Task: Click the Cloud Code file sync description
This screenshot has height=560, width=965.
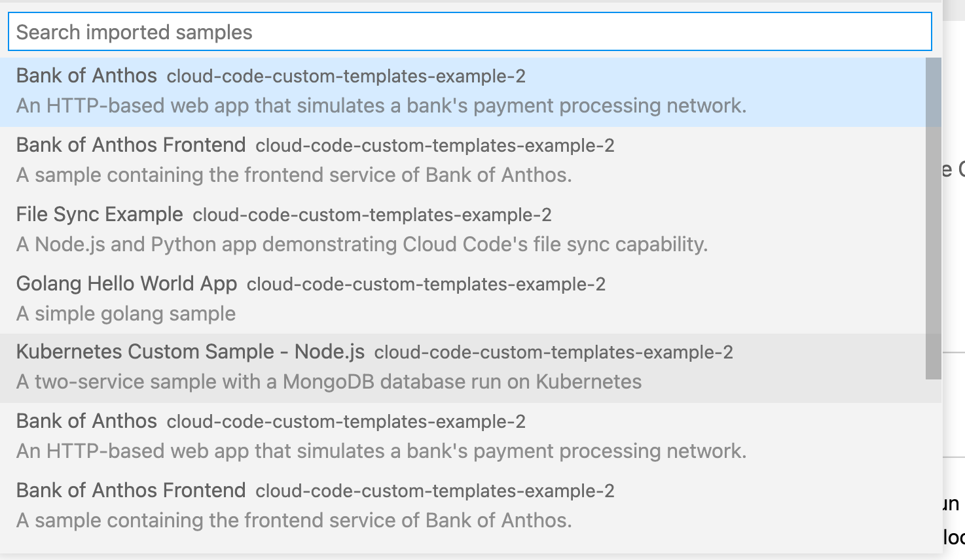Action: pyautogui.click(x=361, y=244)
